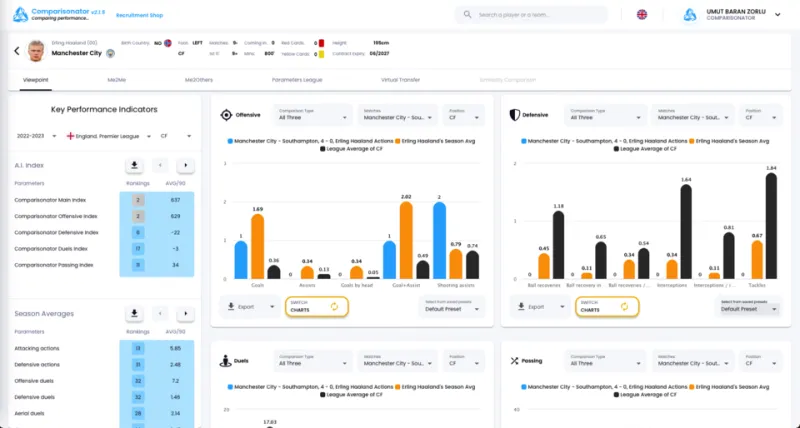Click the Norway flag icon
The image size is (800, 428).
[167, 43]
